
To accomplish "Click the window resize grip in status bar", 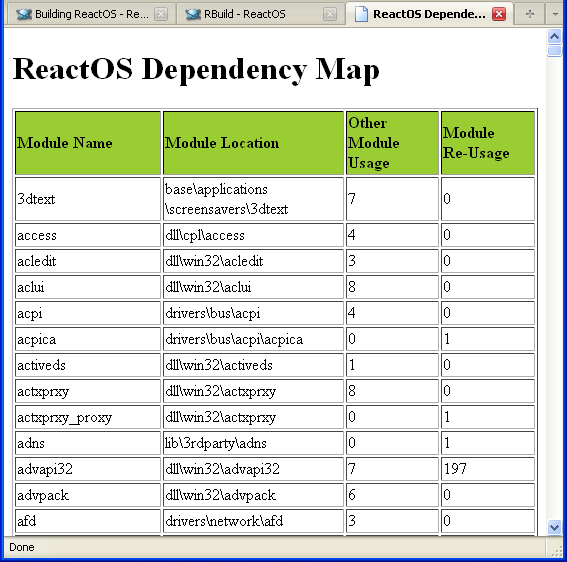I will tap(556, 551).
